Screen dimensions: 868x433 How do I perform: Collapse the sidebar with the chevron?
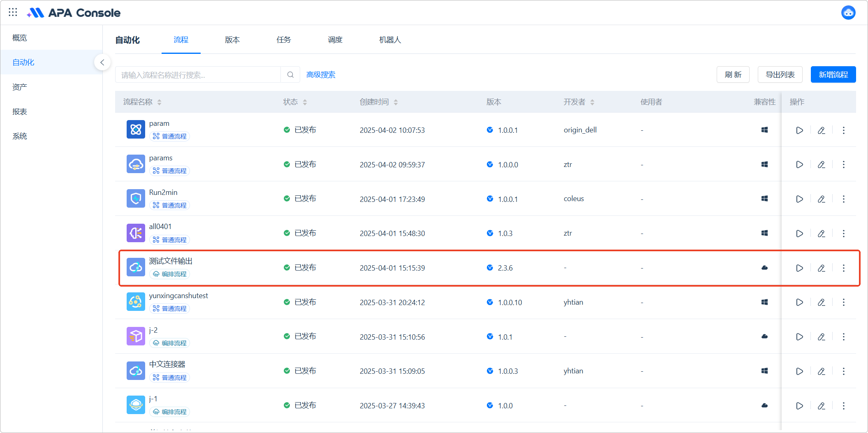[102, 63]
